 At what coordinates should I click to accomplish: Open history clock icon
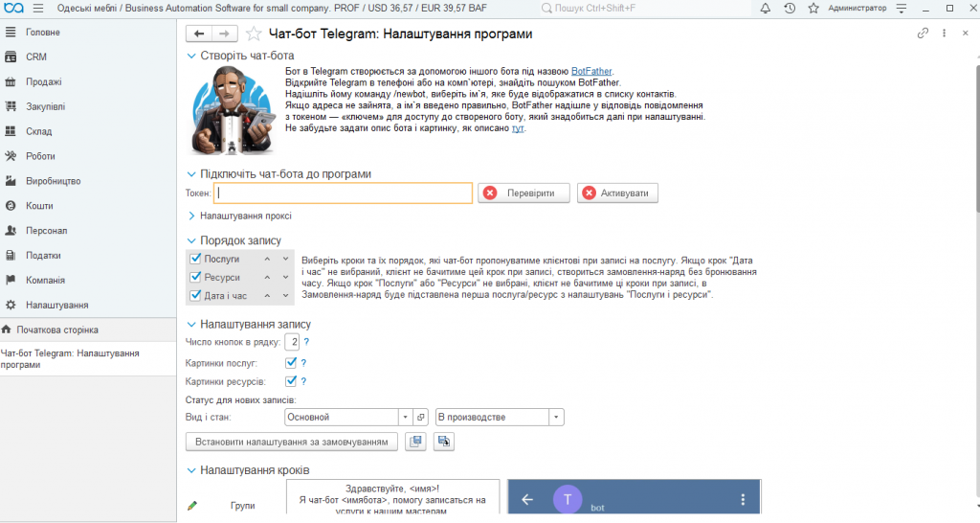[790, 8]
